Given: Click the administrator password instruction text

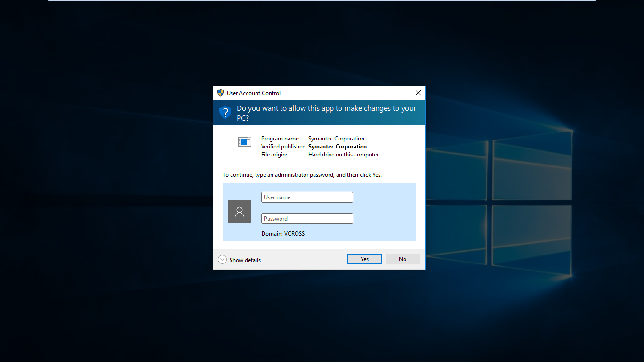Looking at the screenshot, I should (302, 175).
